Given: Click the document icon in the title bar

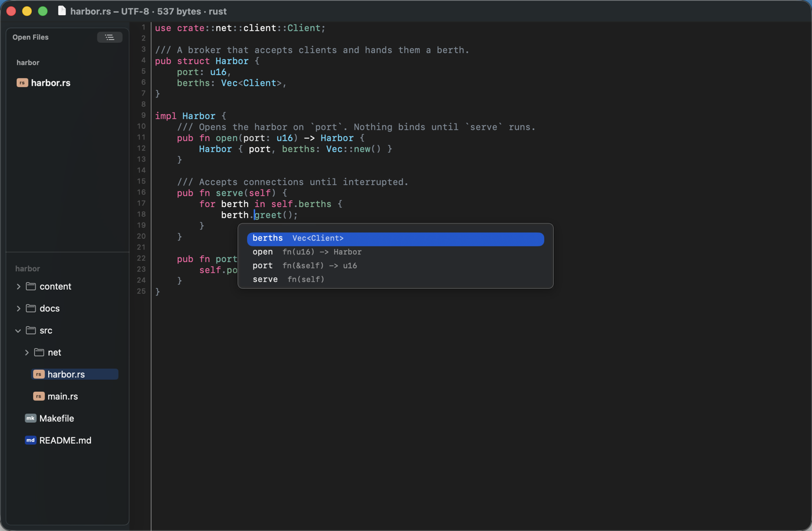Looking at the screenshot, I should [62, 11].
